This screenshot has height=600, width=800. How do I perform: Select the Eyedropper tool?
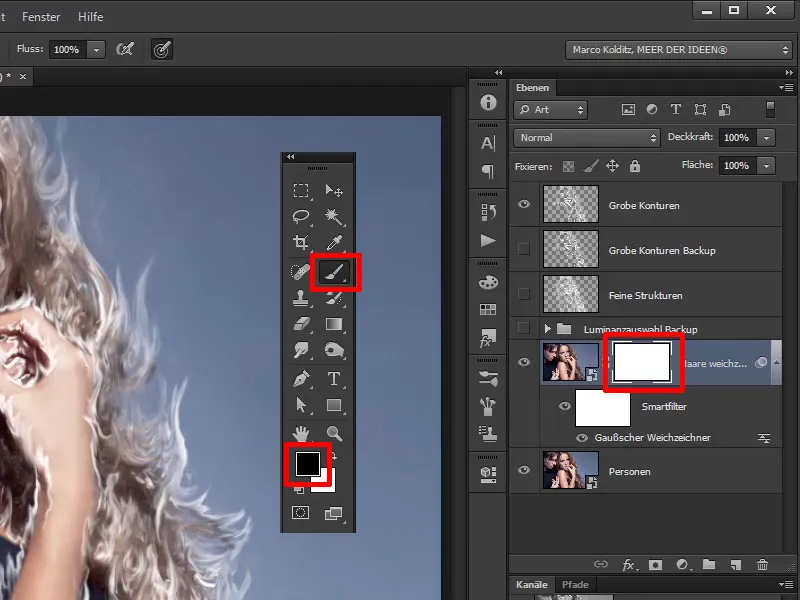pyautogui.click(x=334, y=242)
